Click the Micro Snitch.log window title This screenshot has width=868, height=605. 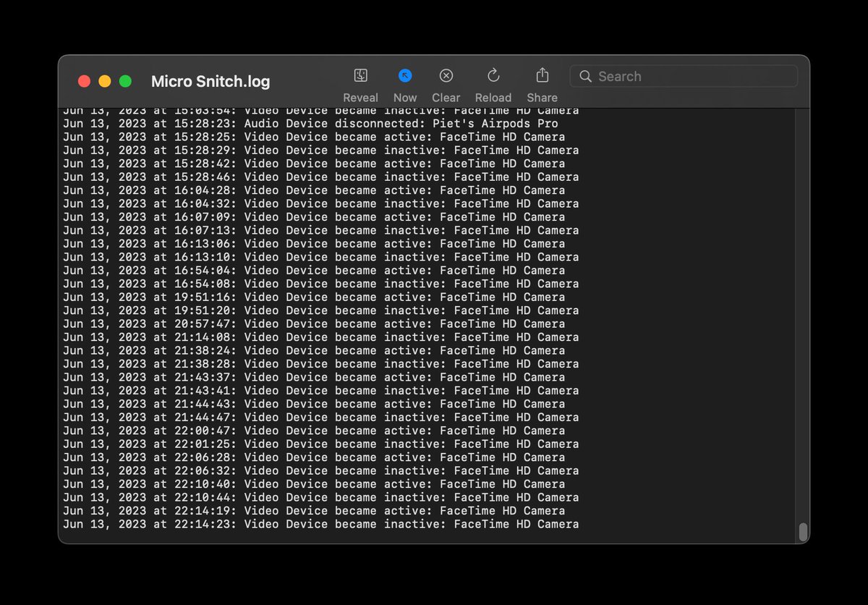(210, 81)
